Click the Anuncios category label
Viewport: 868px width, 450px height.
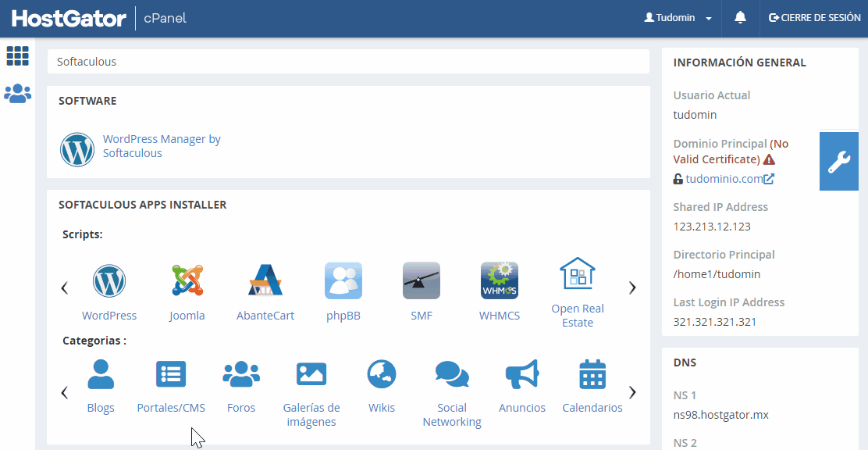[x=522, y=408]
